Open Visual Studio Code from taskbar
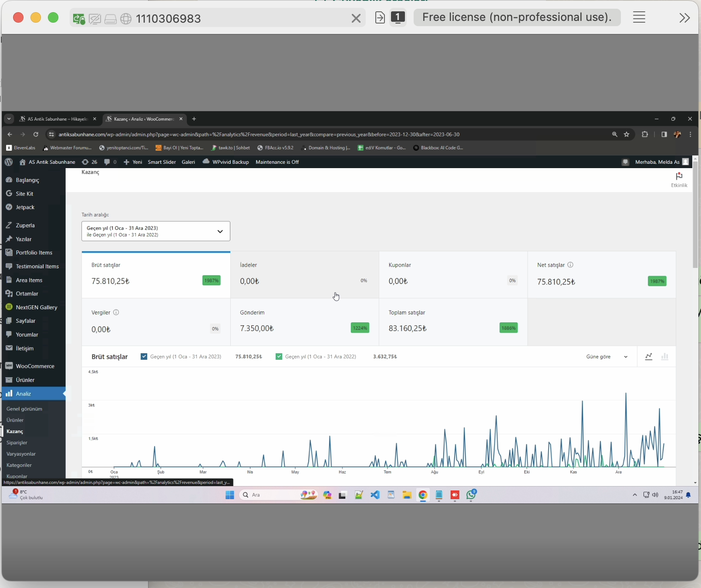 click(375, 495)
